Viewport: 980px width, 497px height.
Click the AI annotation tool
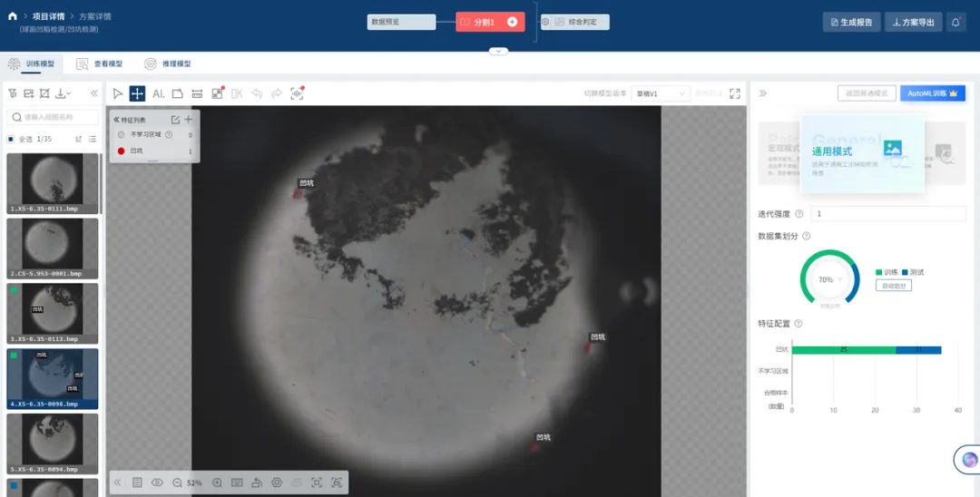[158, 93]
